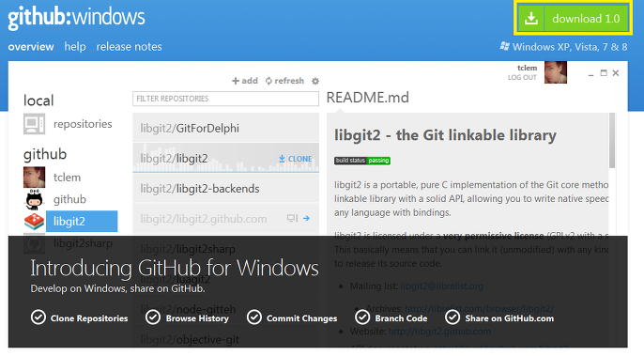Open libgit2.github.com with the arrow icon
644x356 pixels.
point(306,218)
